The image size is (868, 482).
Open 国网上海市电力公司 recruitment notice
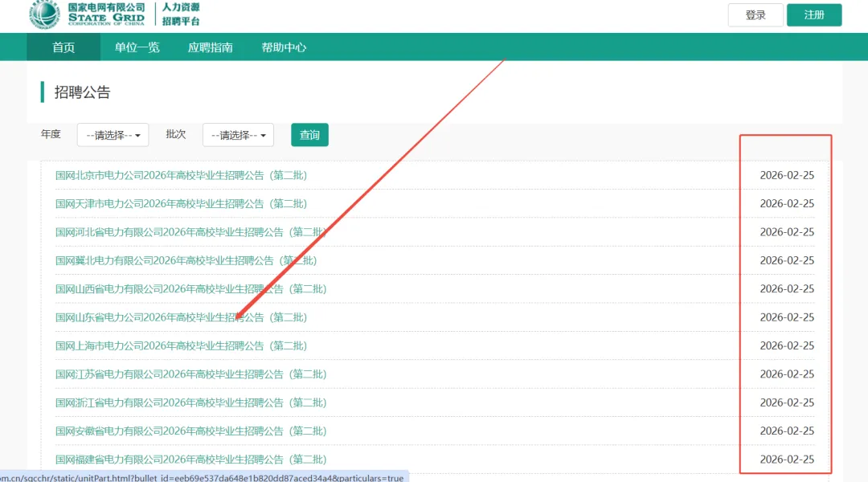[181, 346]
